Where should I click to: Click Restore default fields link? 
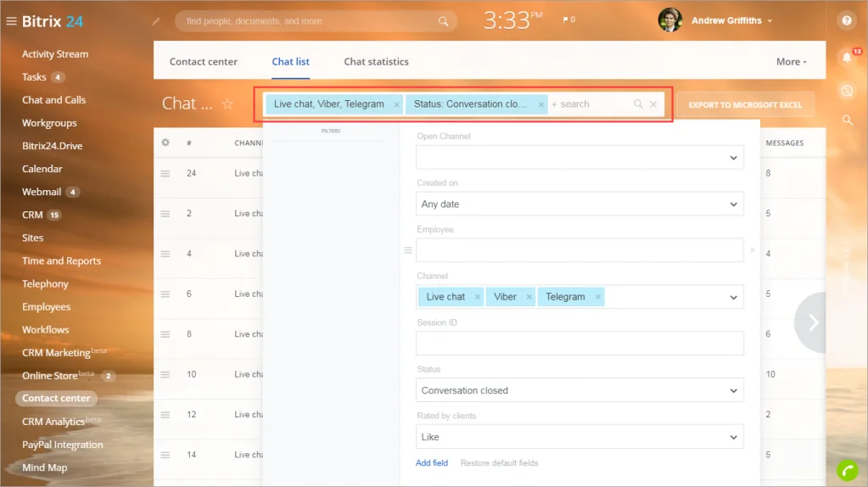pyautogui.click(x=499, y=462)
